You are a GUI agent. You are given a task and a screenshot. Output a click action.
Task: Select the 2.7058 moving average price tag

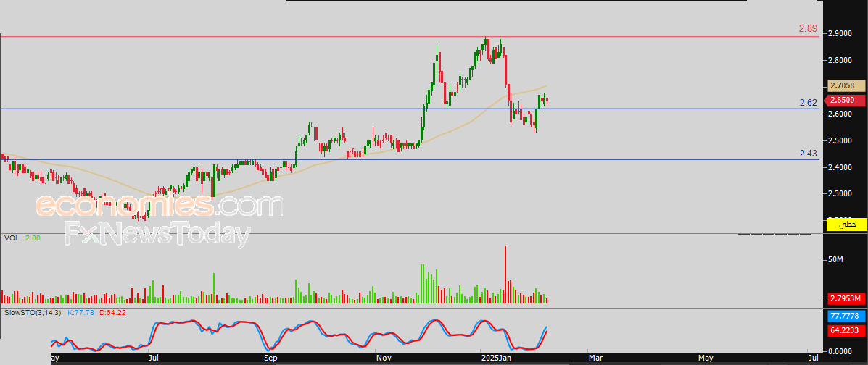[846, 85]
